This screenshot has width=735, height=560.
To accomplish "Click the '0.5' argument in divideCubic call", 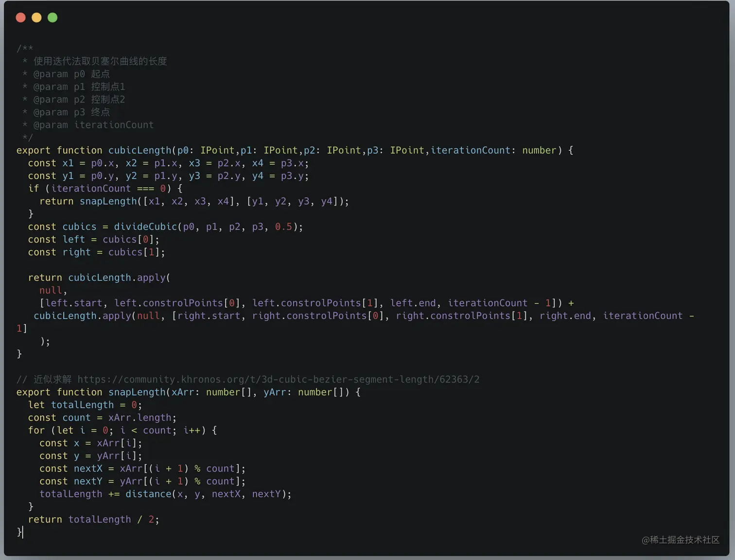I will [284, 227].
